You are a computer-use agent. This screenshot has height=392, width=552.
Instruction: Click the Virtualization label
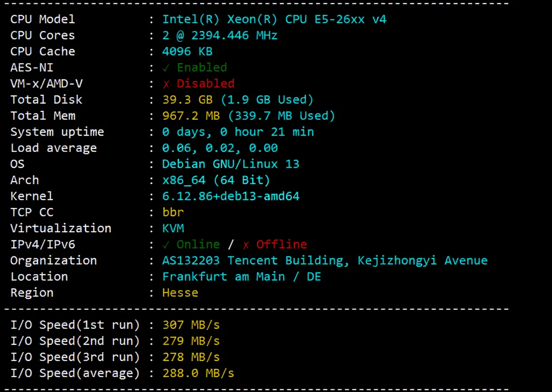pyautogui.click(x=61, y=228)
